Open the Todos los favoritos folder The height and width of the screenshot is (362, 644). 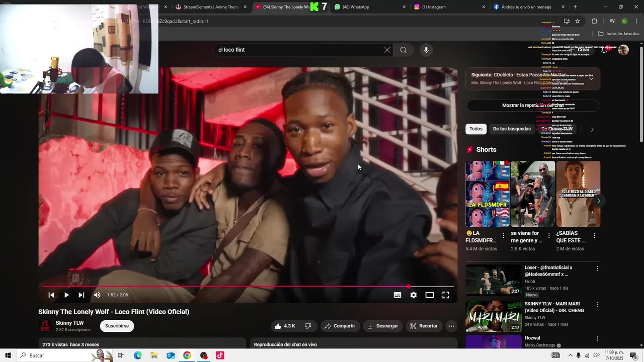pos(618,34)
